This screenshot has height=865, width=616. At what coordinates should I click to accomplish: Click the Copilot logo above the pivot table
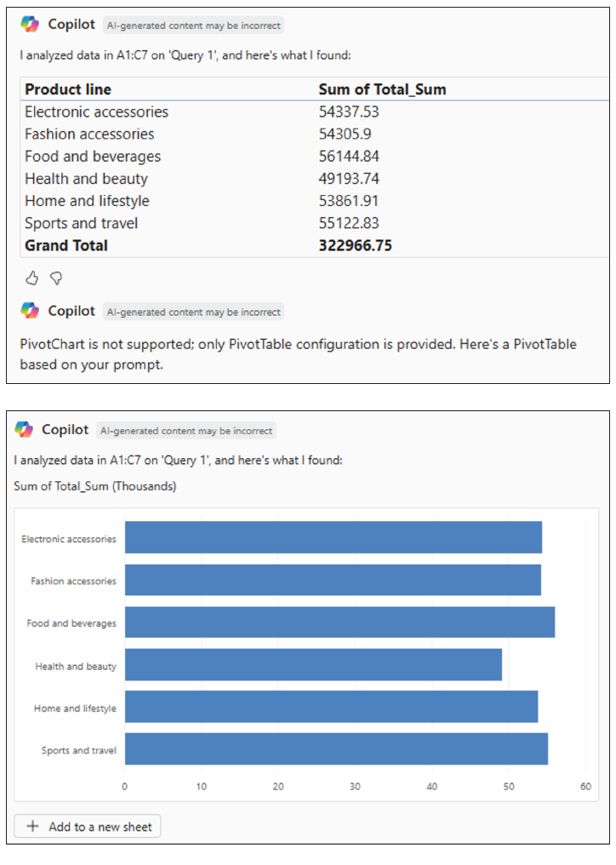click(30, 25)
